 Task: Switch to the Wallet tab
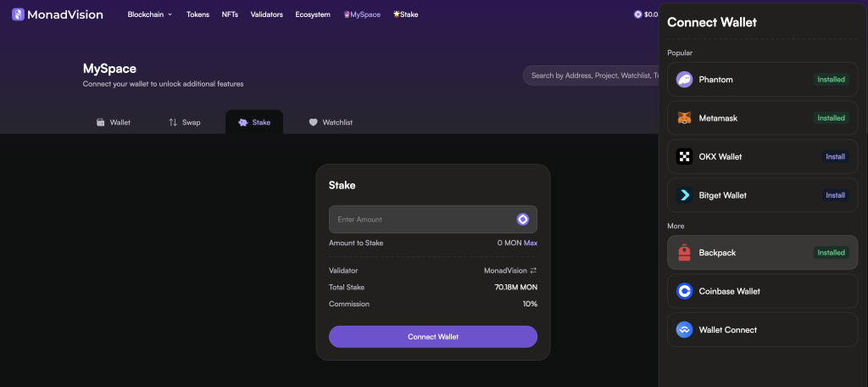click(113, 122)
